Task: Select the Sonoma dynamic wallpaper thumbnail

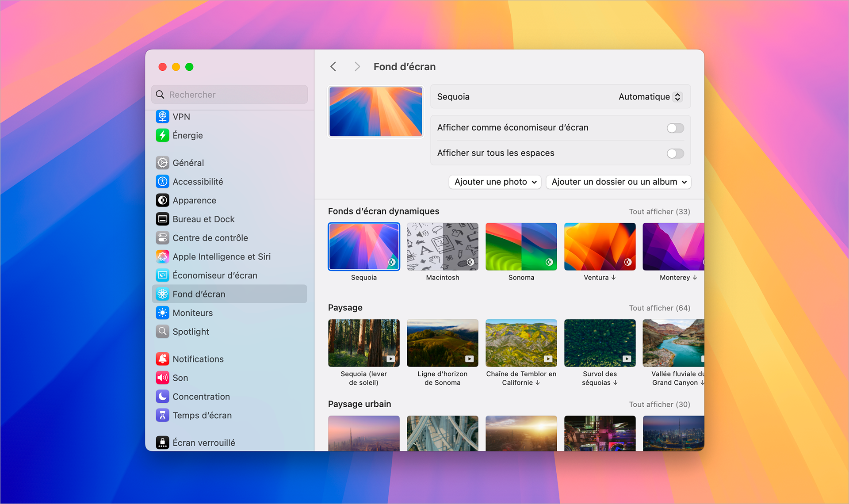Action: point(521,246)
